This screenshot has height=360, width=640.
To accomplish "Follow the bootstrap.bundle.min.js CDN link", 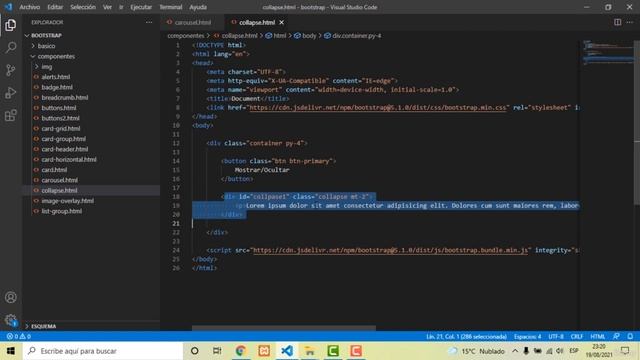I will 391,250.
